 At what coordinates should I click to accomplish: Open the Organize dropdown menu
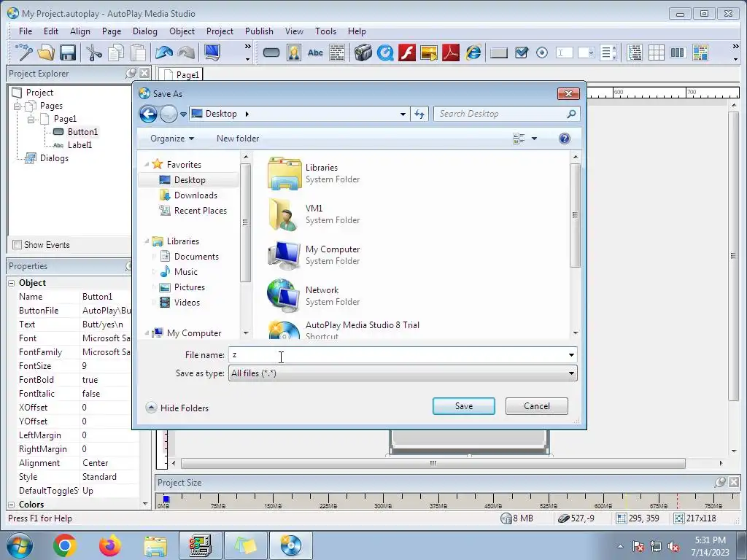[172, 139]
